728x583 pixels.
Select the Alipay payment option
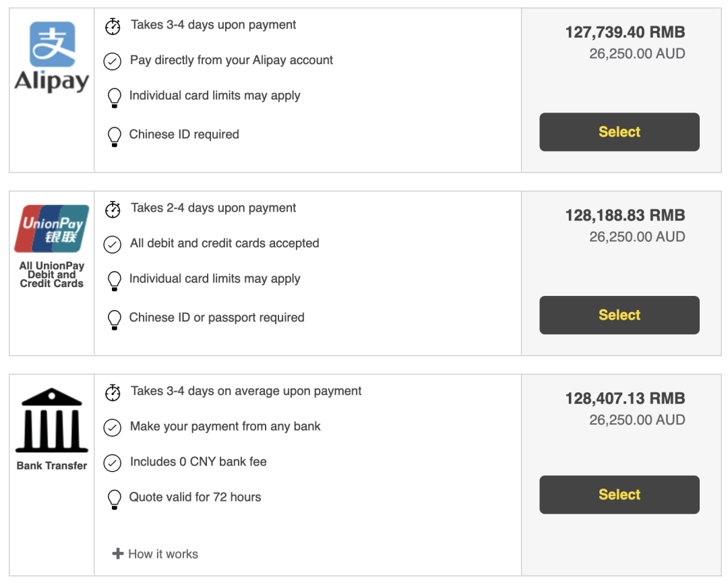click(619, 132)
